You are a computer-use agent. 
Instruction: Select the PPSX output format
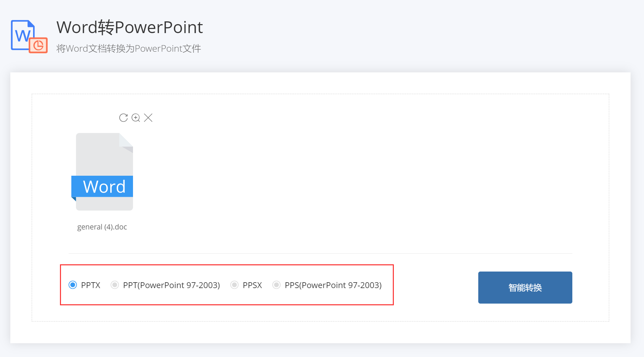pos(235,285)
